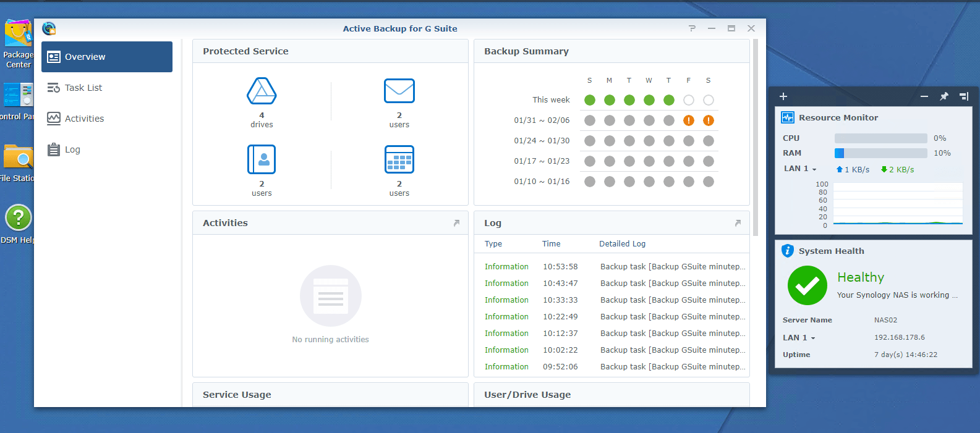Click the Detailed Log column header
Image resolution: width=980 pixels, height=433 pixels.
(x=622, y=244)
